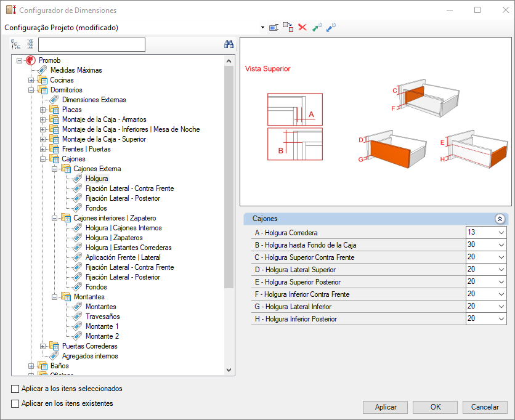Click the collapse tree view icon
This screenshot has width=515, height=420.
coord(30,44)
